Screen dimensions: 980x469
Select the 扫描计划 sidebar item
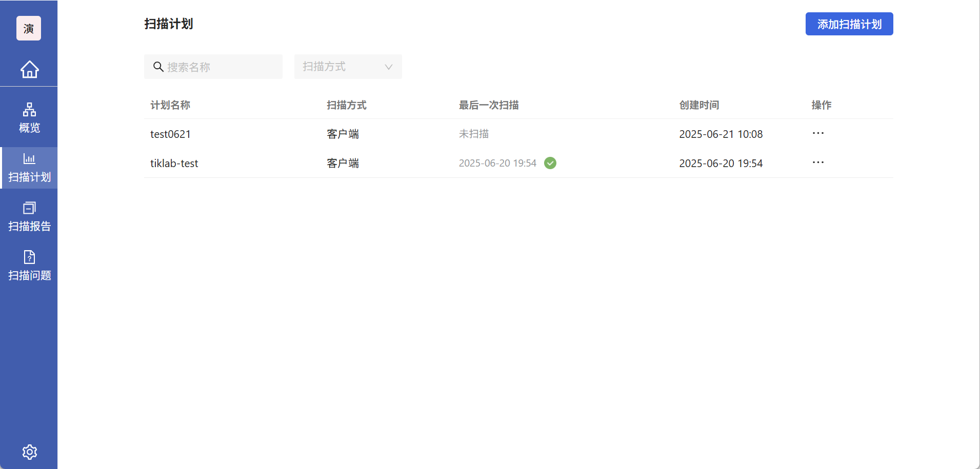(x=29, y=168)
